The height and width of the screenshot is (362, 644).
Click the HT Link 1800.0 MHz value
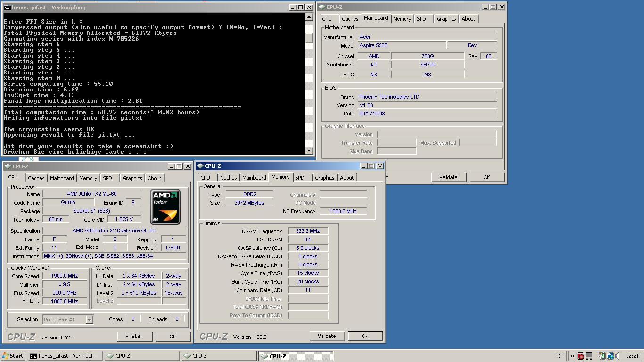point(65,301)
